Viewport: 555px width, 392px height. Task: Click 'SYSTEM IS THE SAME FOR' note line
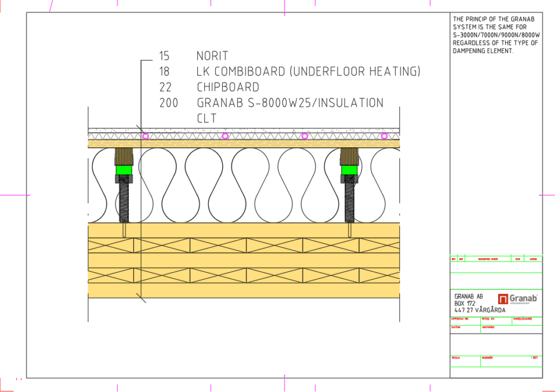click(490, 27)
